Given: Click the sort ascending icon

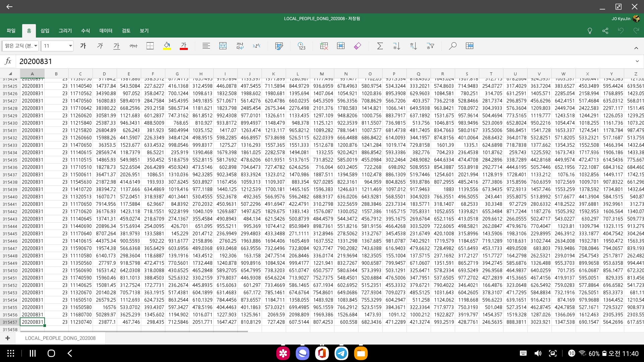Looking at the screenshot, I should [396, 46].
